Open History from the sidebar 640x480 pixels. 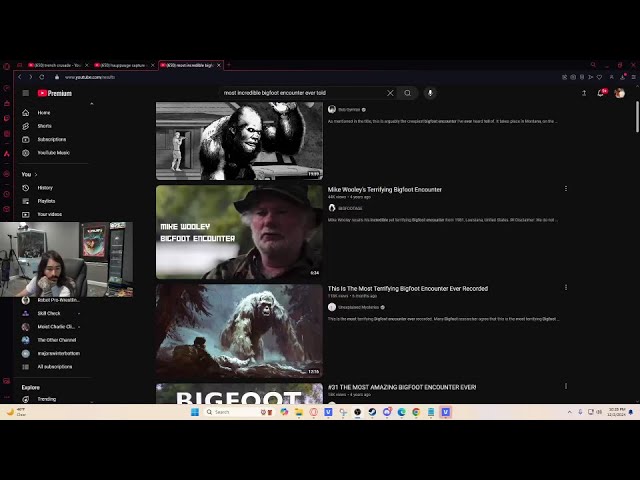[45, 188]
